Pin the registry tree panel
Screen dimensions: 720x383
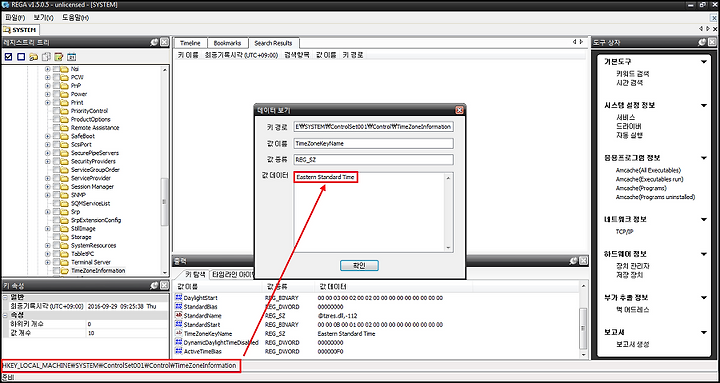coord(154,42)
